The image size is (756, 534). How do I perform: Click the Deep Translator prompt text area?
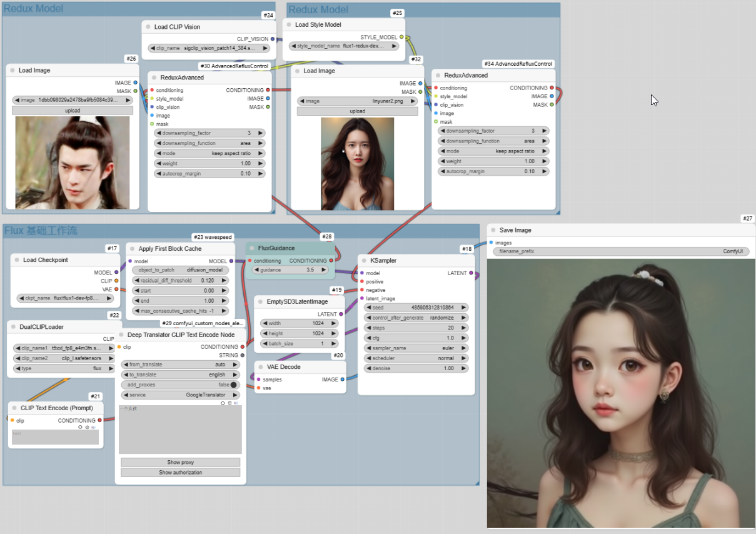pos(180,430)
